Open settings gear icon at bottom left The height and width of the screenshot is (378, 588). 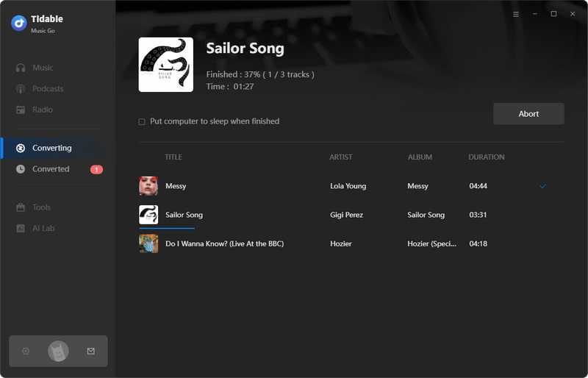click(x=26, y=351)
